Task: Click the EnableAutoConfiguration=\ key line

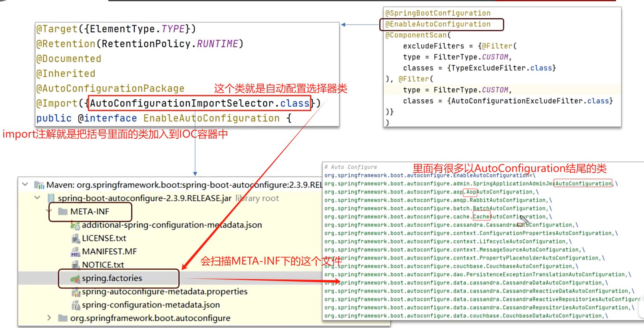Action: point(430,175)
